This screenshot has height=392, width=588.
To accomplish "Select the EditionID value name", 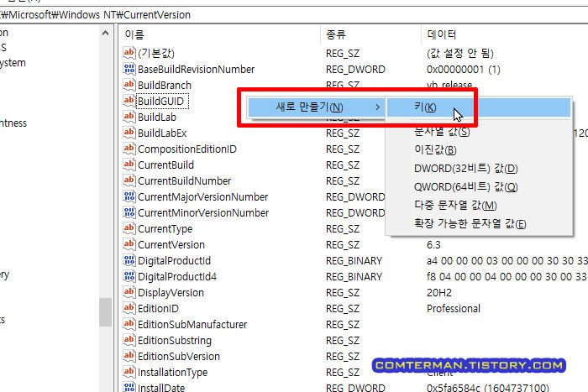I will 158,308.
